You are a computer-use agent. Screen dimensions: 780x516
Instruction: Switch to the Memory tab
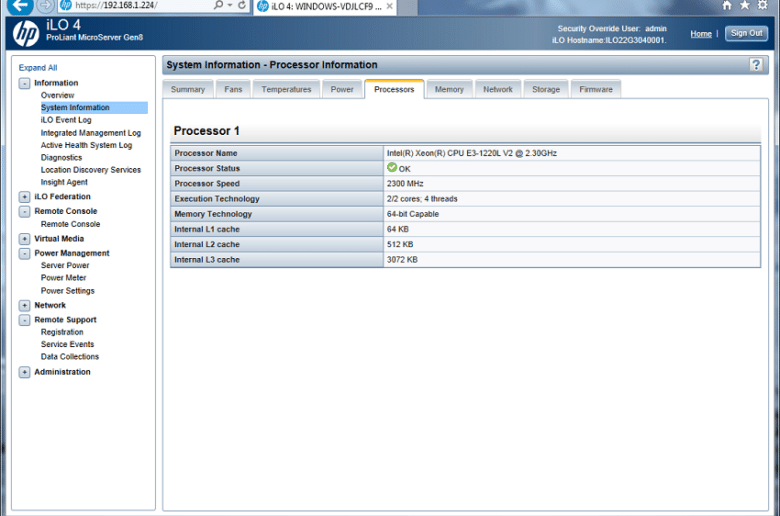coord(449,89)
